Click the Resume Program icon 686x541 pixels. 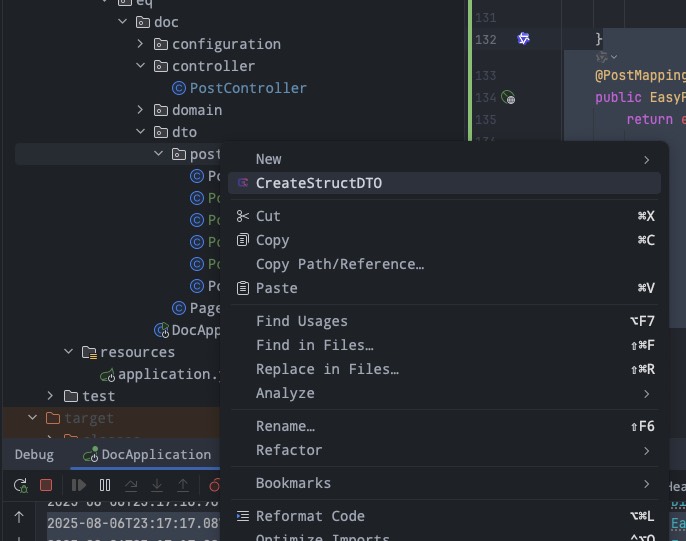tap(79, 485)
